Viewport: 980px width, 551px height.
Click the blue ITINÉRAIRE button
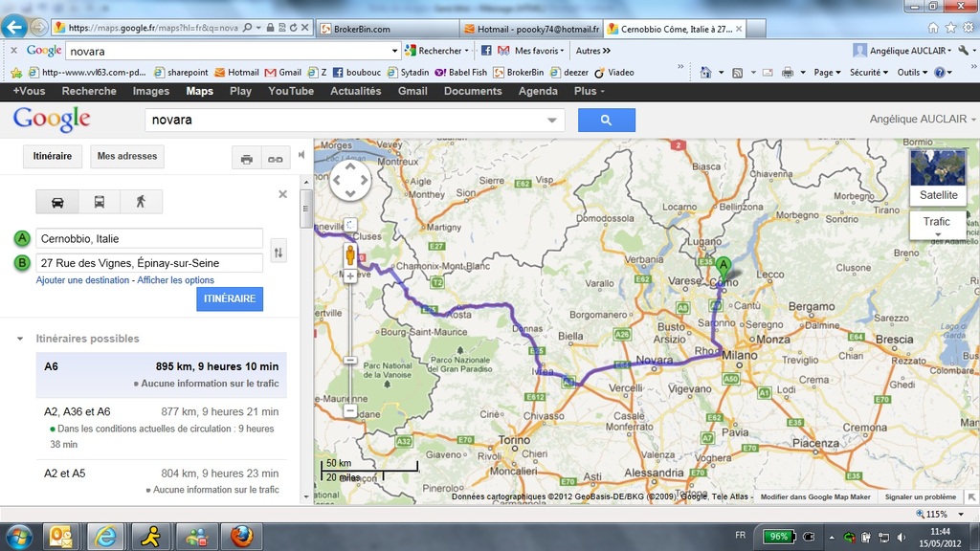[230, 298]
